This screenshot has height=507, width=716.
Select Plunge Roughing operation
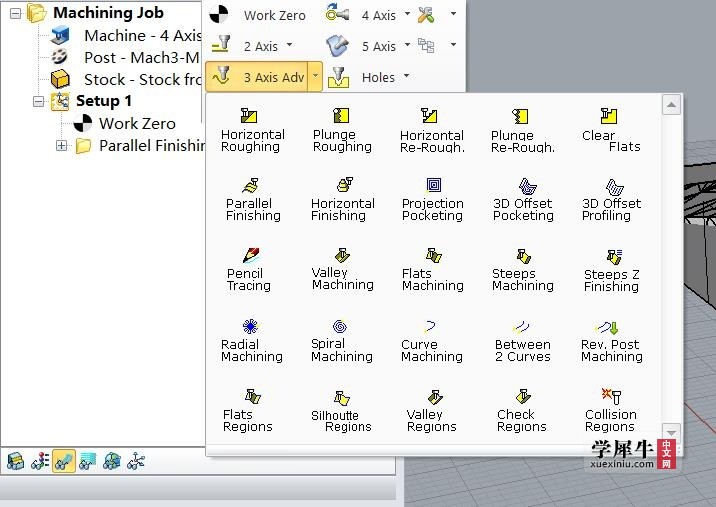342,130
